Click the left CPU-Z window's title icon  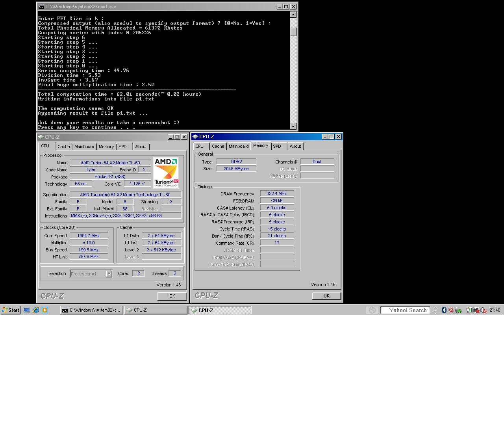41,137
